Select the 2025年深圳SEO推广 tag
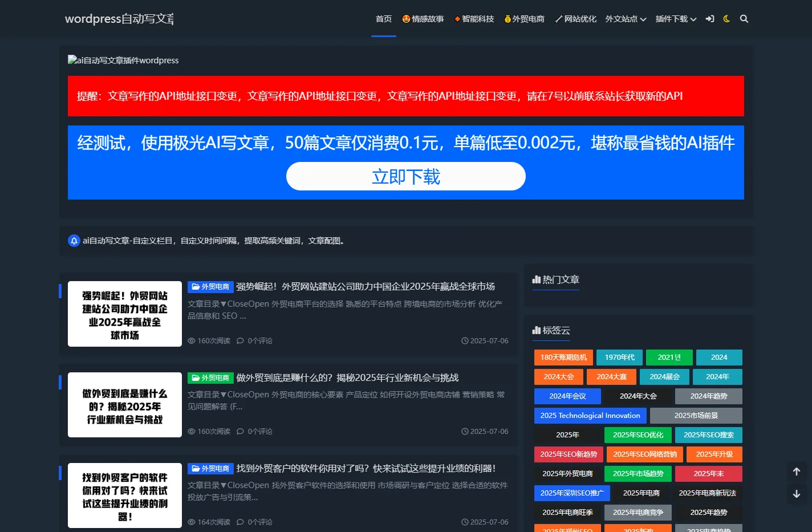Viewport: 812px width, 532px height. 572,493
